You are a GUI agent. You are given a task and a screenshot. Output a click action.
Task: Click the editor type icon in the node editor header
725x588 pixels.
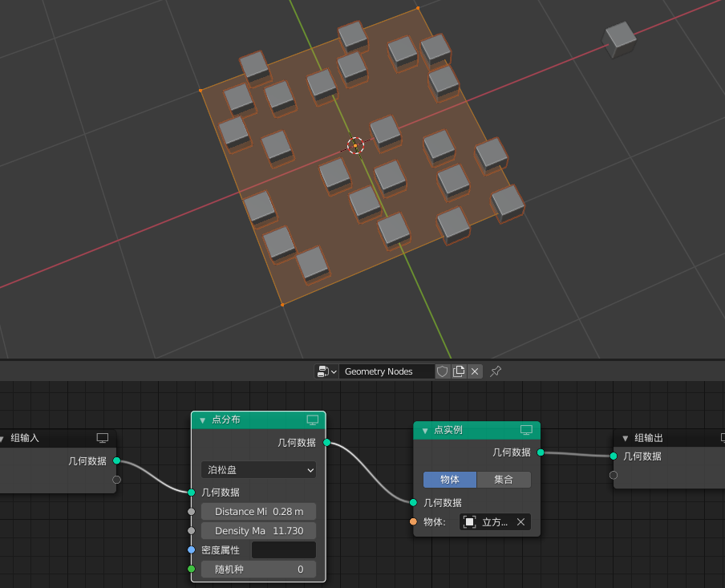[x=322, y=371]
